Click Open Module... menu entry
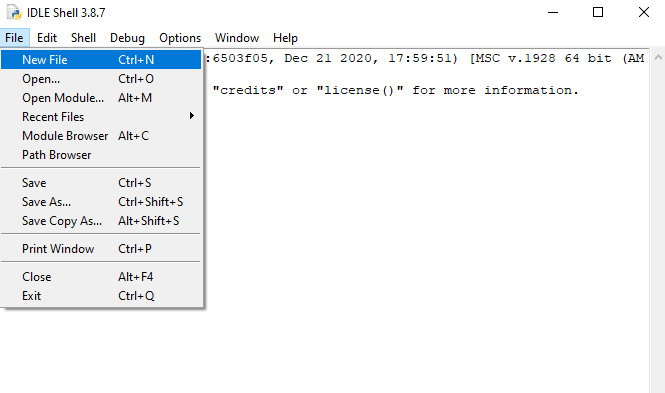 click(101, 98)
